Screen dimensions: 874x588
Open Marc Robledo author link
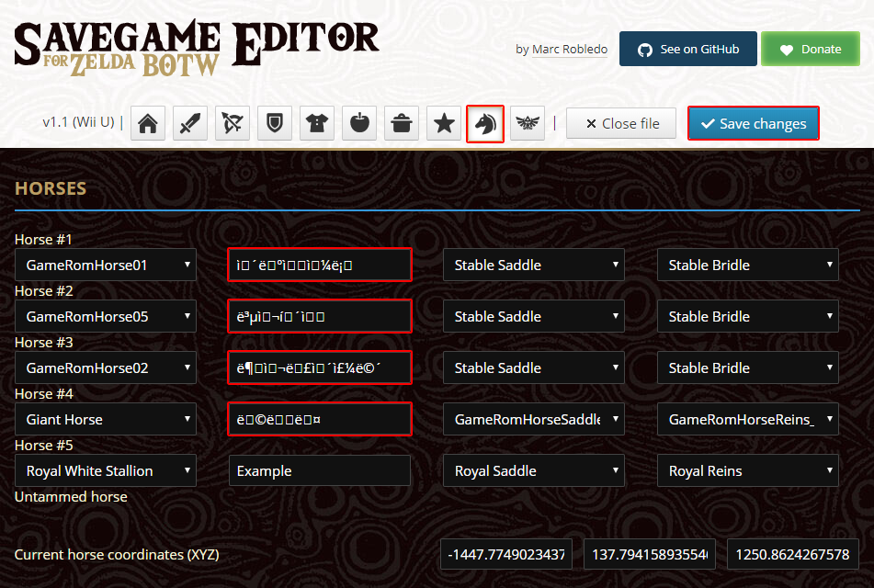pos(570,49)
